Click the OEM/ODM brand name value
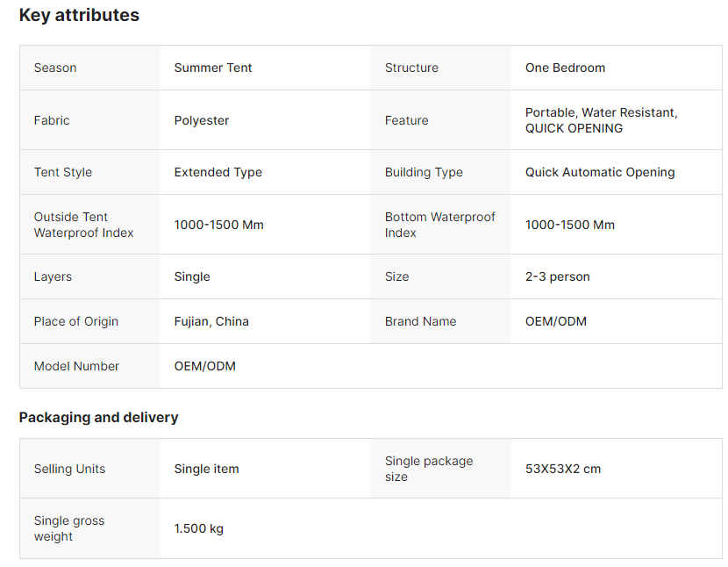 pyautogui.click(x=556, y=321)
